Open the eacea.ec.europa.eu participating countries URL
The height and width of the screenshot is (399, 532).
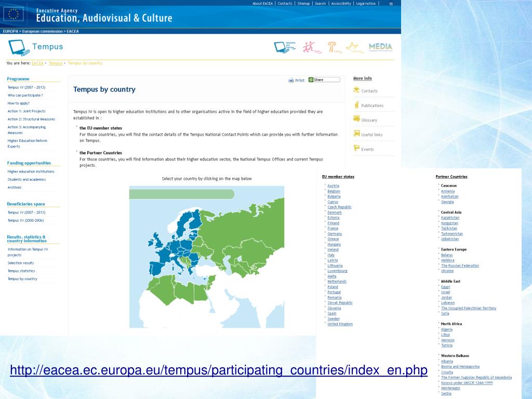219,370
